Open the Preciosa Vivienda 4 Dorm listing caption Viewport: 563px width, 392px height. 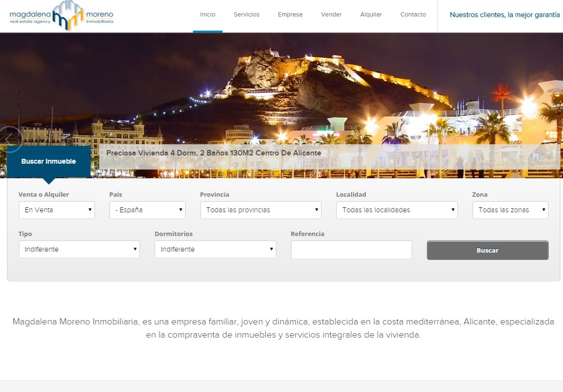(x=214, y=153)
